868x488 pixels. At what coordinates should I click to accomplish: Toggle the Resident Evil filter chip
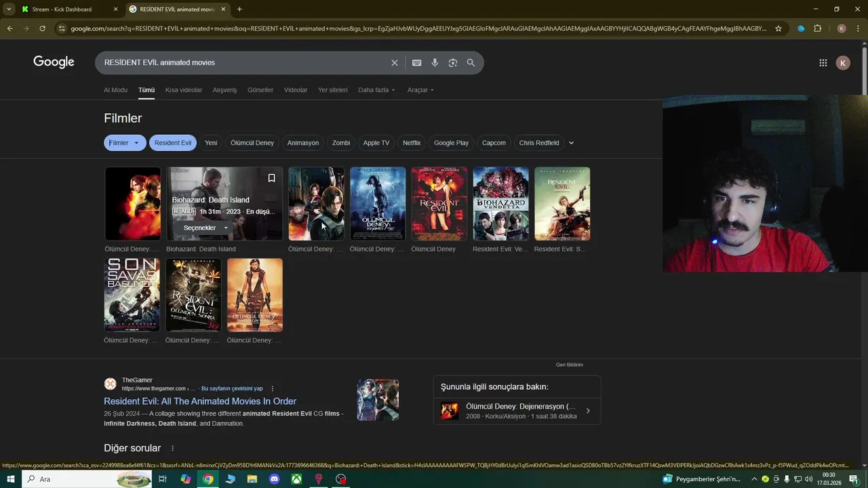[x=173, y=143]
